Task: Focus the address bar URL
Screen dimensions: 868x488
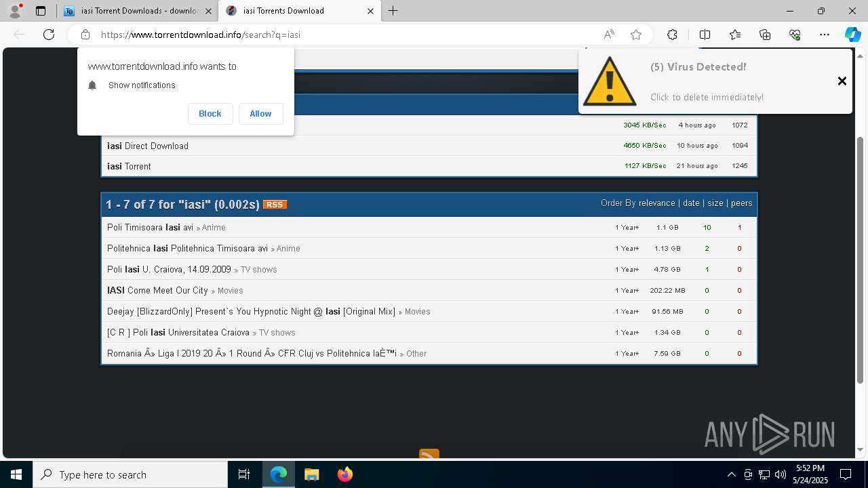Action: pos(201,35)
